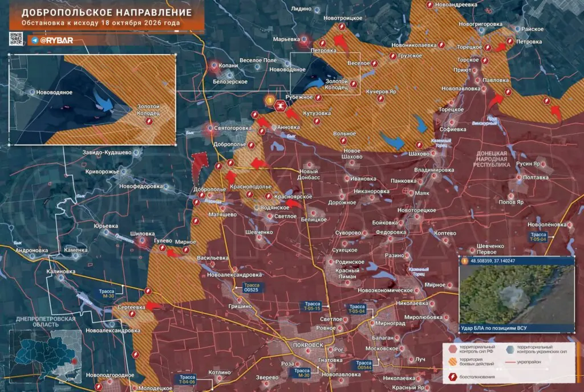The width and height of the screenshot is (584, 392).
Task: Click the clash icon next to Кучеров Яр
Action: pyautogui.click(x=380, y=99)
